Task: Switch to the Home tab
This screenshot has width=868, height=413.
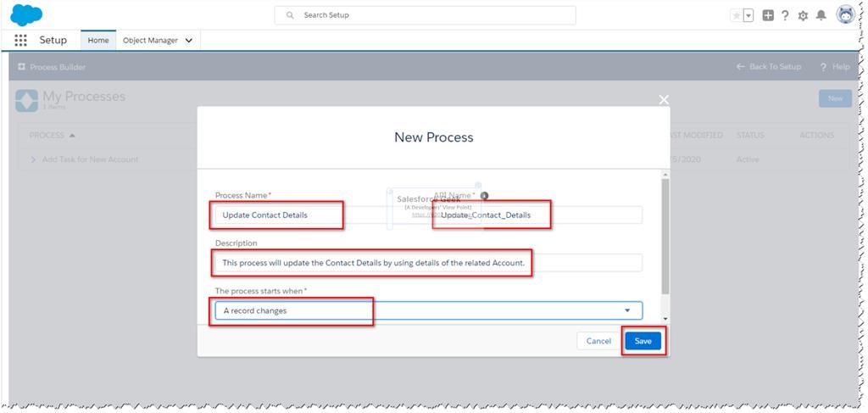Action: [x=98, y=41]
